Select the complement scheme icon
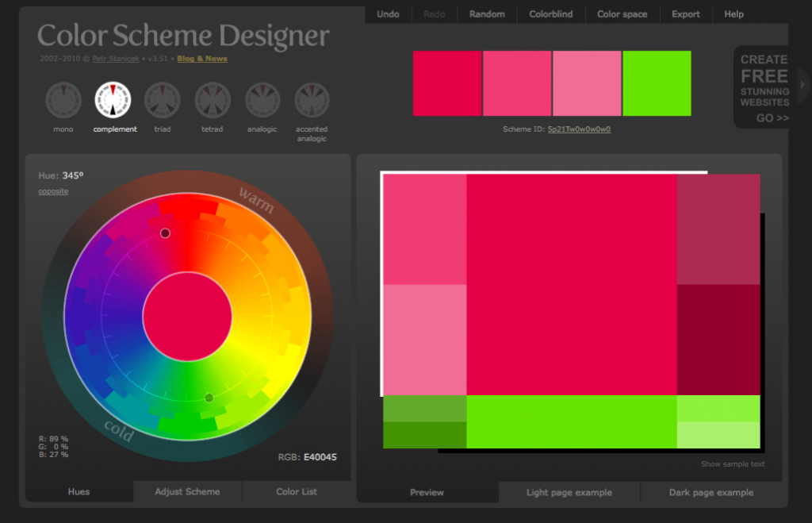 (113, 100)
